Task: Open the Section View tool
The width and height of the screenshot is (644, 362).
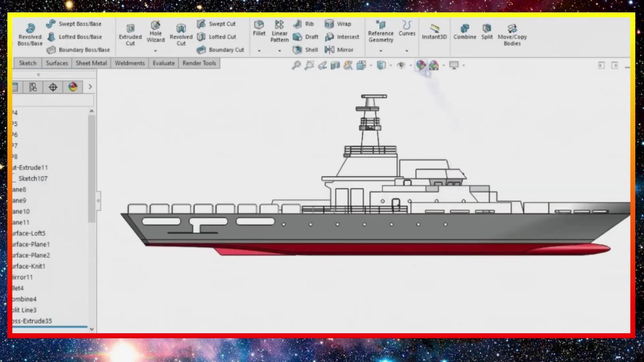Action: click(x=335, y=65)
